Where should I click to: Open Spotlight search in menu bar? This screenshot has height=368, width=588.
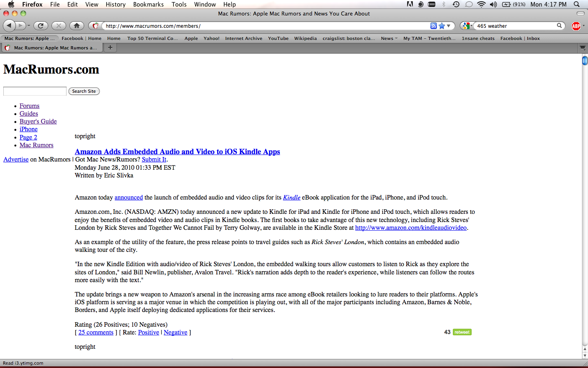click(577, 4)
